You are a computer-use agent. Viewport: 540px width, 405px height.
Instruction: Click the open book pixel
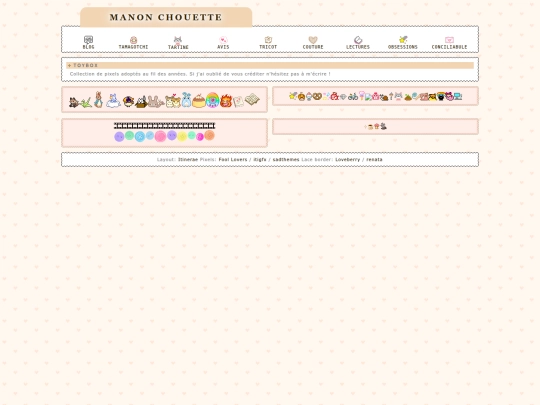(x=252, y=99)
